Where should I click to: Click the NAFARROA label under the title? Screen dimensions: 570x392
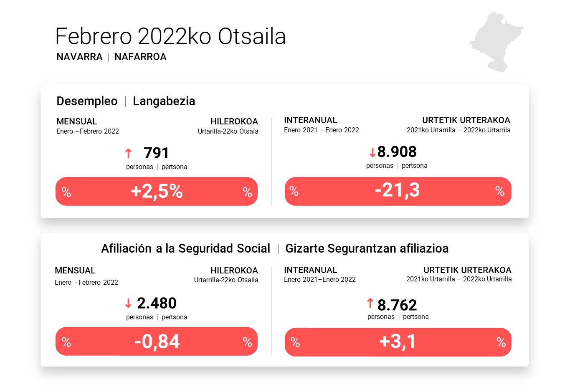click(x=140, y=57)
